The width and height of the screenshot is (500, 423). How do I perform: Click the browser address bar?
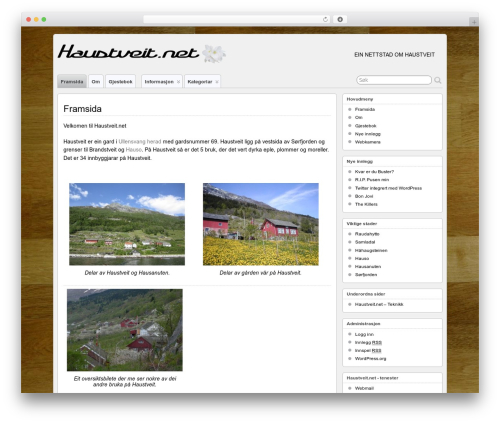point(237,19)
